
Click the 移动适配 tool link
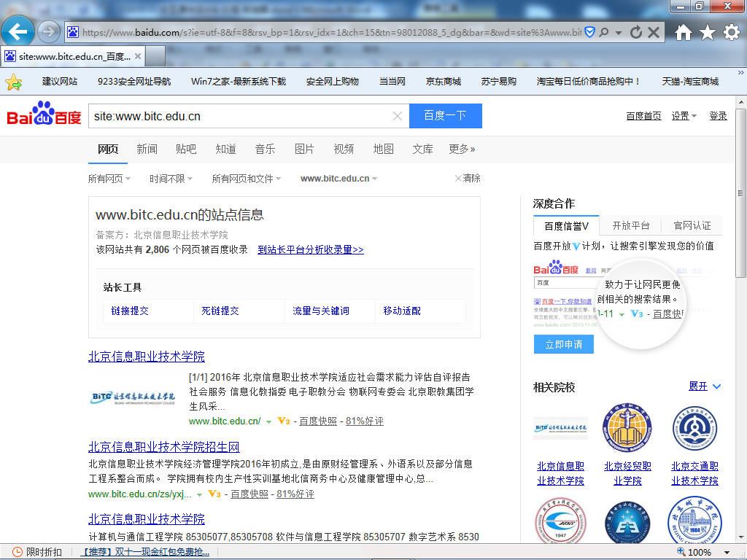tap(402, 311)
